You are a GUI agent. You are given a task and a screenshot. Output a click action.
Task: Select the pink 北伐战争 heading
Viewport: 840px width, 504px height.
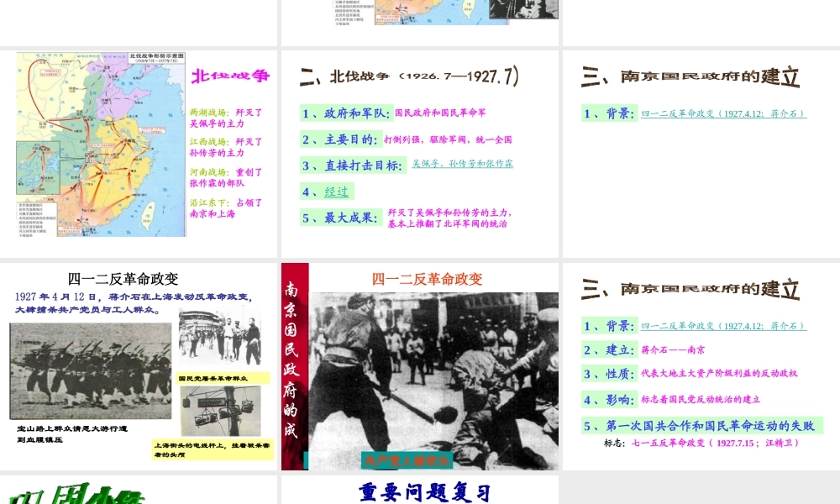coord(230,76)
